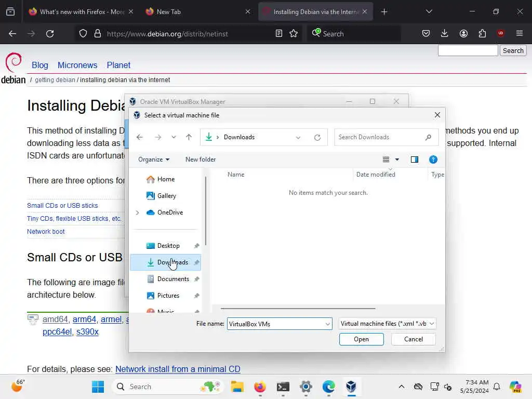Open the Planet link
This screenshot has width=532, height=399.
coord(118,65)
